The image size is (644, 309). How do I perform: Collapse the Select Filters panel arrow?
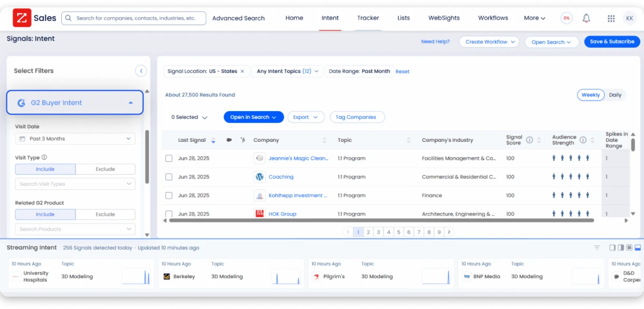tap(141, 71)
